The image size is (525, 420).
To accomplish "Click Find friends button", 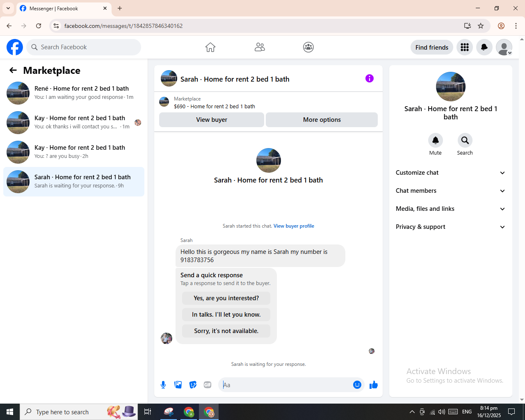I will point(432,47).
